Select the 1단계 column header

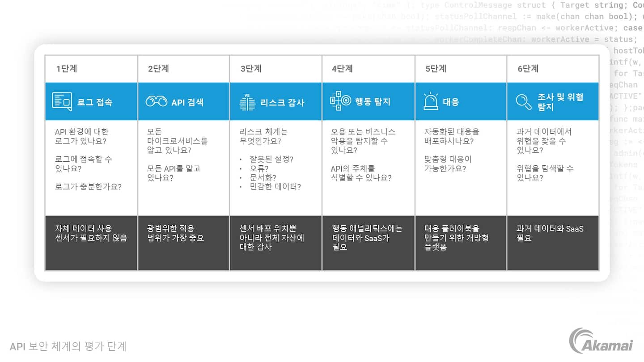pos(67,69)
